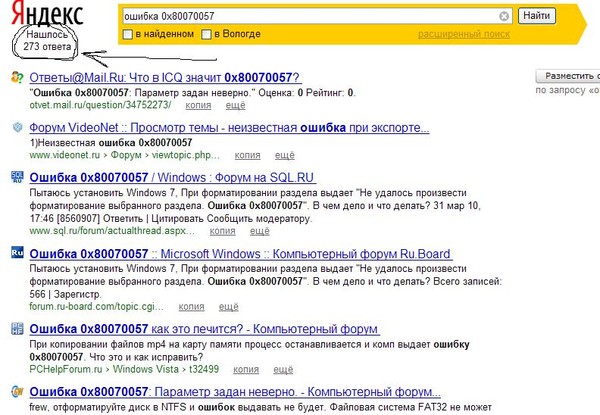Enable the 'в найденном' checkbox
600x415 pixels.
[x=127, y=34]
